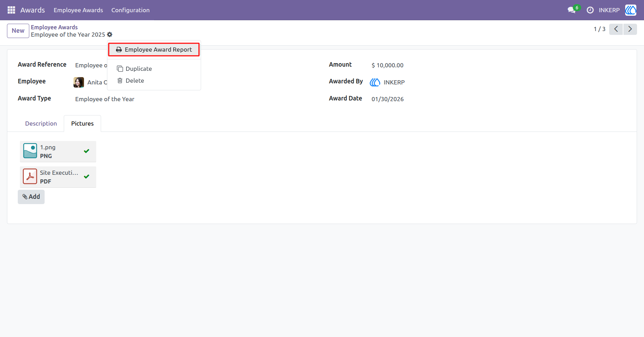
Task: Select the Pictures tab
Action: [x=83, y=123]
